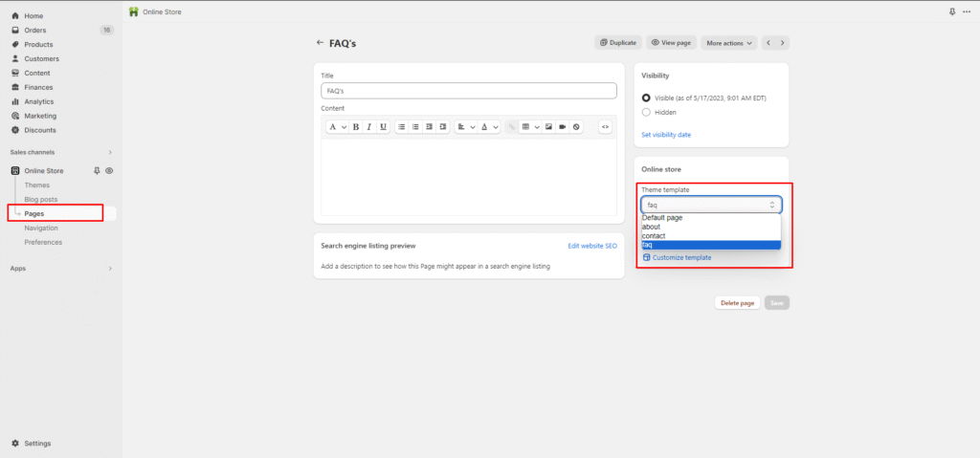Image resolution: width=980 pixels, height=458 pixels.
Task: Click the clear formatting icon
Action: coord(575,126)
